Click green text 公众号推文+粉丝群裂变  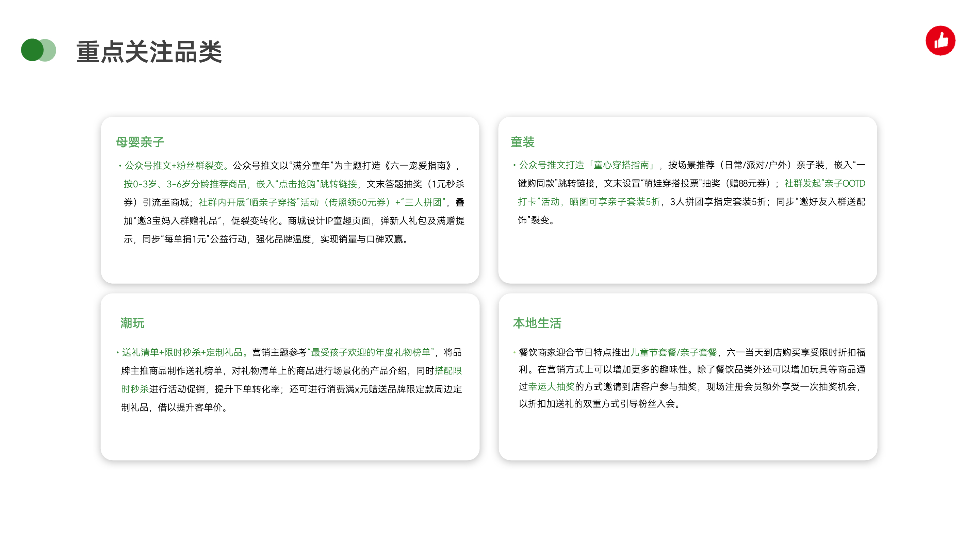point(174,166)
